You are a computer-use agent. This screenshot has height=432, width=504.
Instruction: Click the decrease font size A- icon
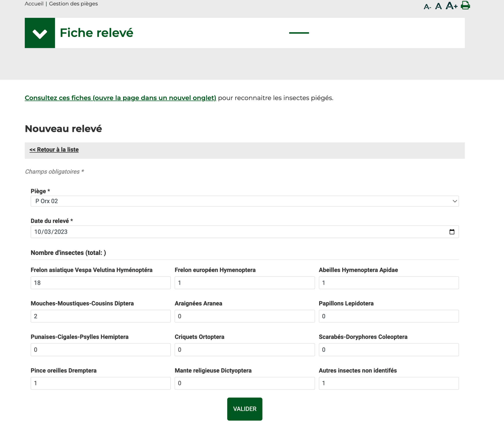[427, 6]
